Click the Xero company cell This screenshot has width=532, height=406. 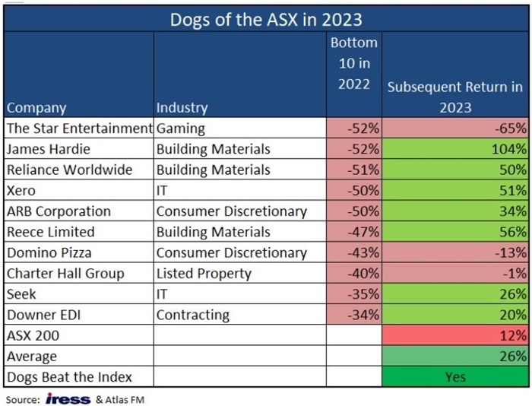21,190
